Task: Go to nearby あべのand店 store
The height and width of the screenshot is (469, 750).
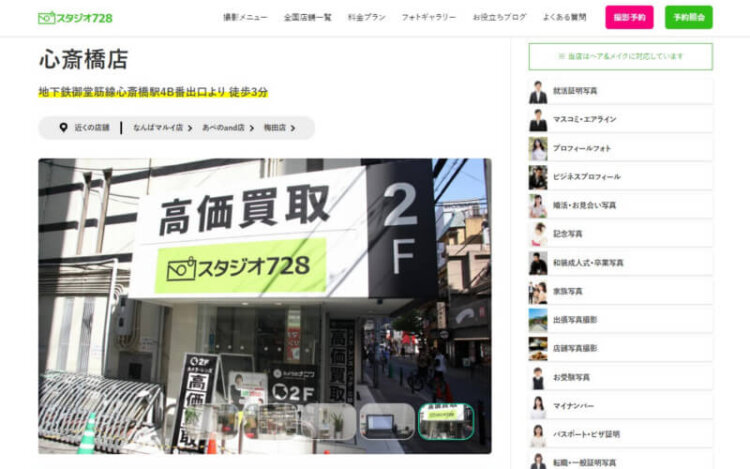Action: (x=228, y=128)
